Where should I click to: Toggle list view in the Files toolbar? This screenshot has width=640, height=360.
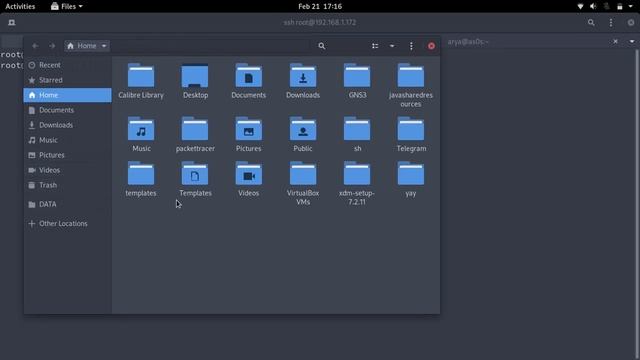(x=375, y=46)
